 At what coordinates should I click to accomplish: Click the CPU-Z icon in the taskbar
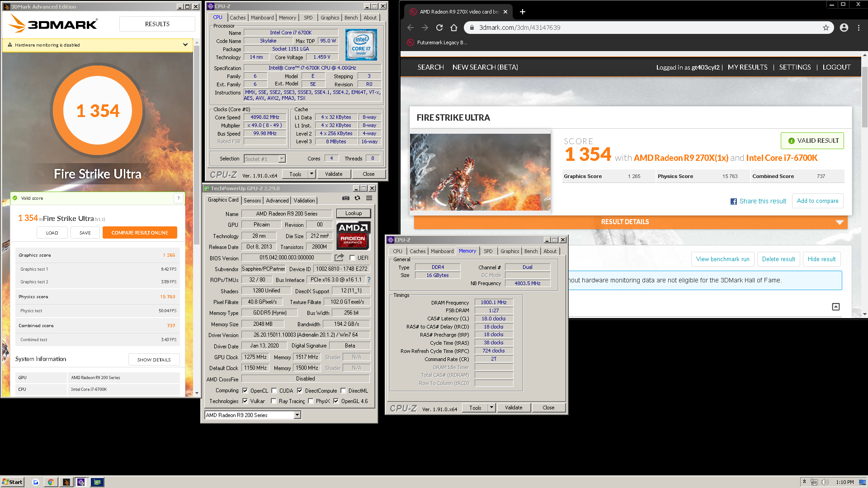coord(81,482)
